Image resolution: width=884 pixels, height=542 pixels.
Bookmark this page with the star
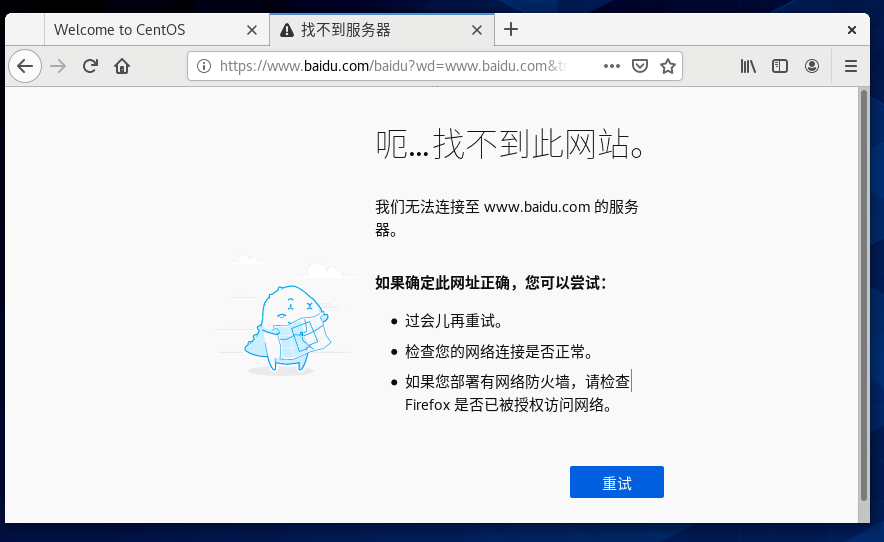668,66
